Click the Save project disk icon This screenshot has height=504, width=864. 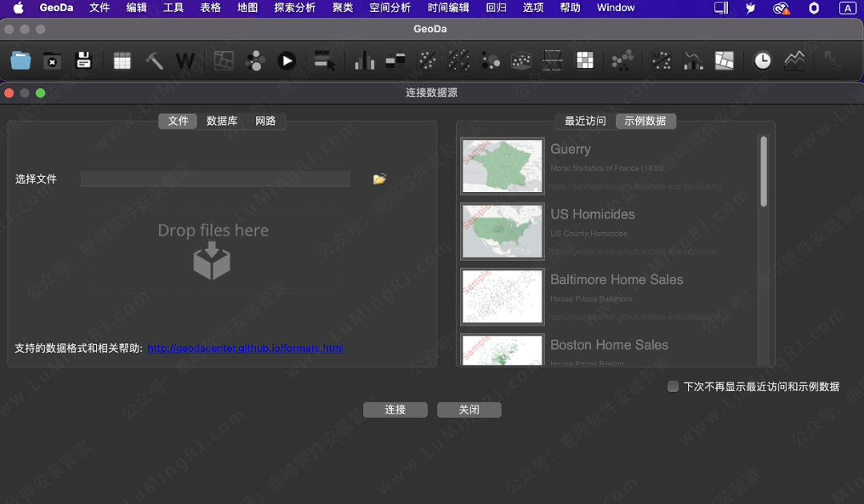tap(83, 61)
